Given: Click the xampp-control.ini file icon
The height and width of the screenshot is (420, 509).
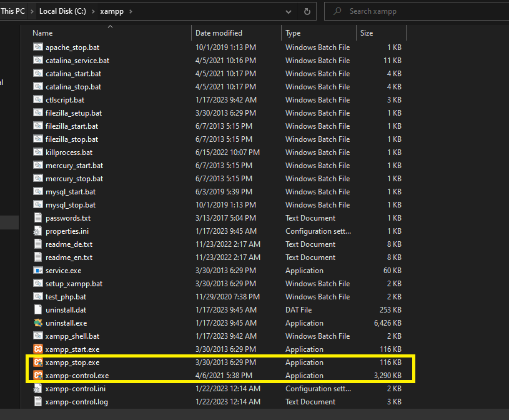Looking at the screenshot, I should point(38,389).
